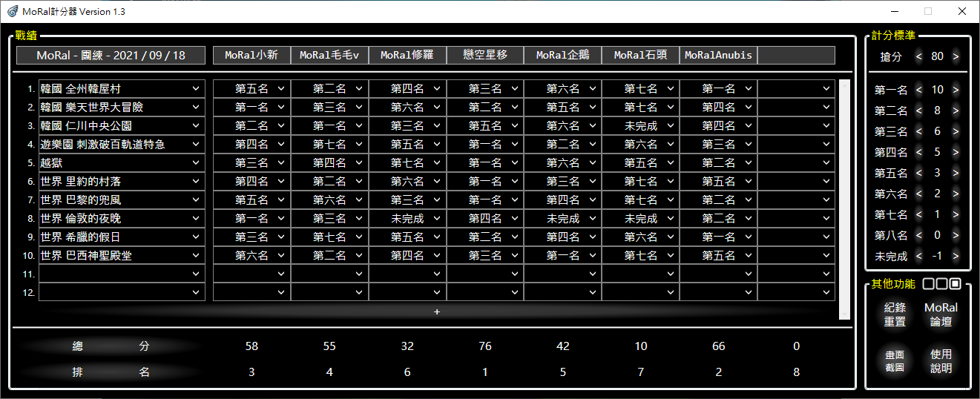This screenshot has height=399, width=980.
Task: Open the track dropdown 韓國 全州韓屋村
Action: [122, 88]
